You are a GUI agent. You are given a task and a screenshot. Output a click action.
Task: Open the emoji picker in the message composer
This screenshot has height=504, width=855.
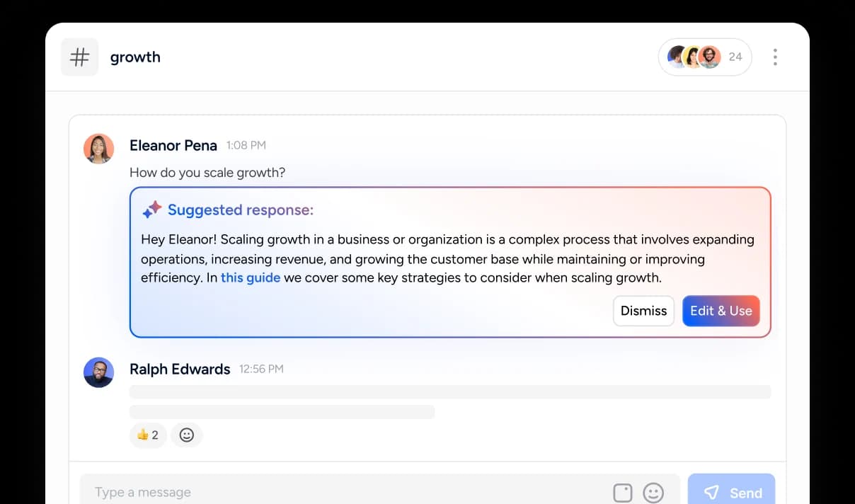(653, 492)
